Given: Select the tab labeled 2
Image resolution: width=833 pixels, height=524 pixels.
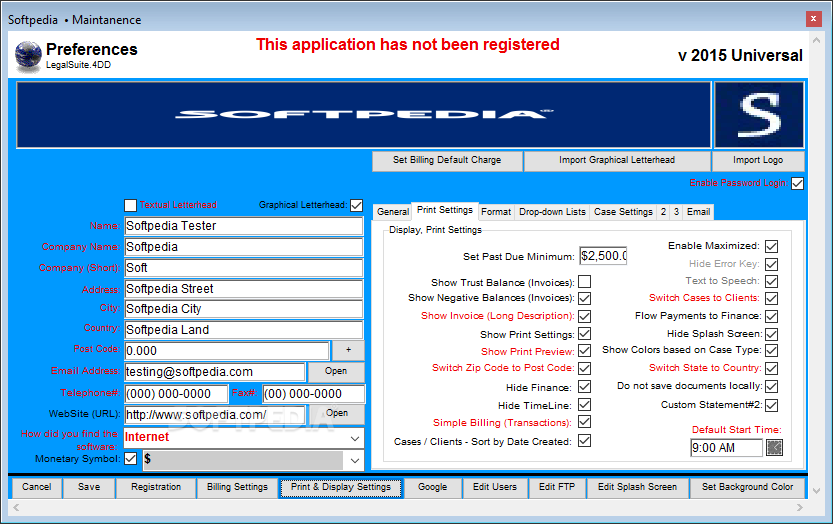Looking at the screenshot, I should [663, 212].
